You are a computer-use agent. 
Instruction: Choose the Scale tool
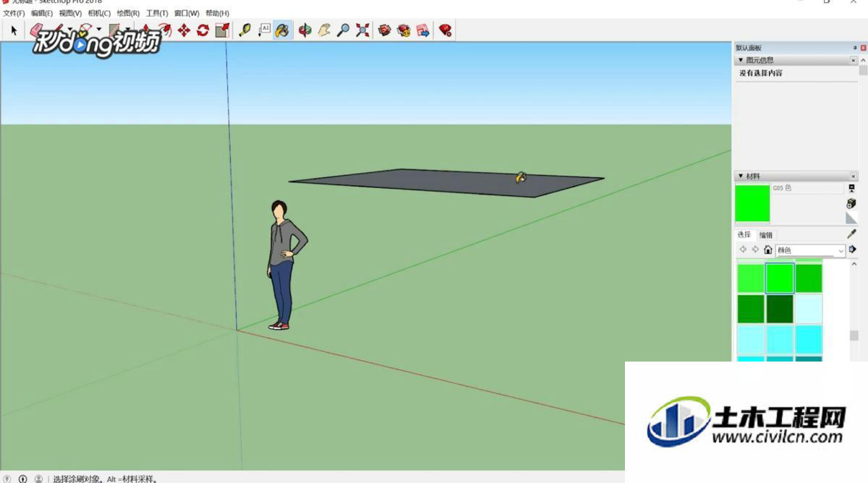point(222,30)
